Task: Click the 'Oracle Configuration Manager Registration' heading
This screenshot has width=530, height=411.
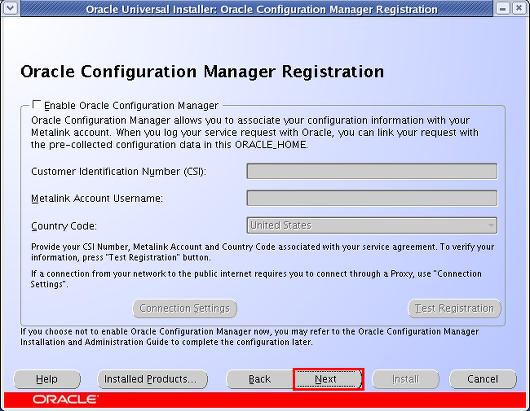Action: 202,72
